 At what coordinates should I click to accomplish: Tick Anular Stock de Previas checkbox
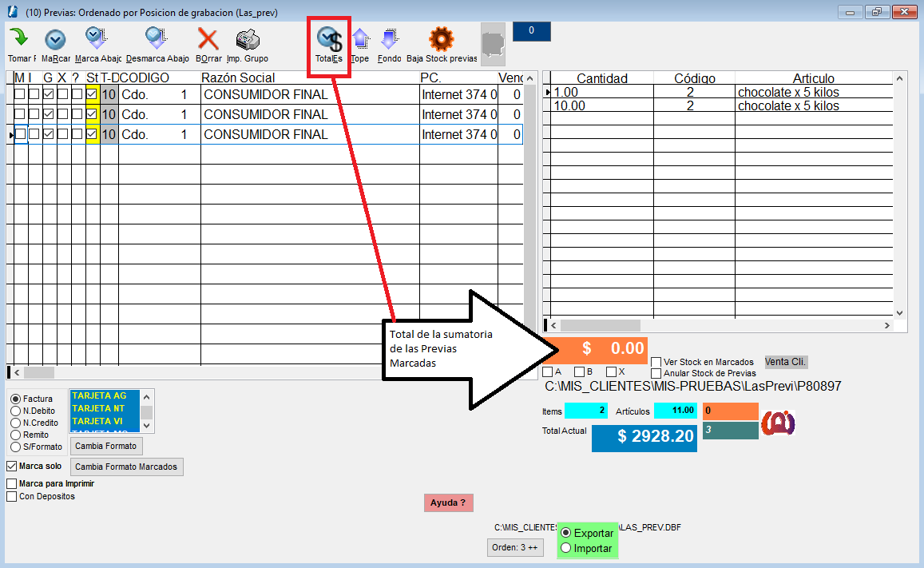click(x=656, y=374)
